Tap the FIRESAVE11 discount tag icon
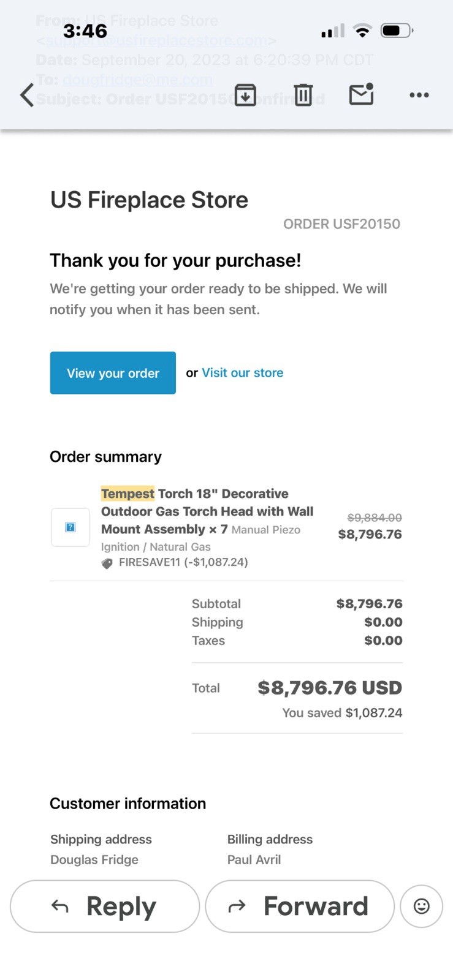Viewport: 453px width, 980px height. point(107,563)
